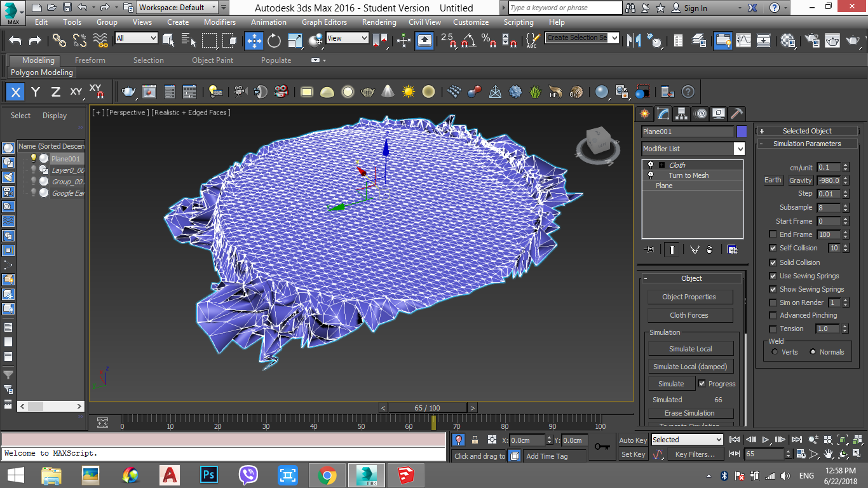
Task: Click the Erase Simulation button
Action: click(690, 413)
